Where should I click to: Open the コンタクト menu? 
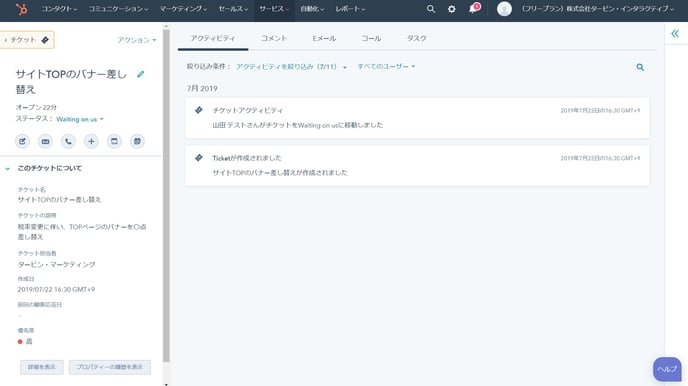[x=59, y=9]
